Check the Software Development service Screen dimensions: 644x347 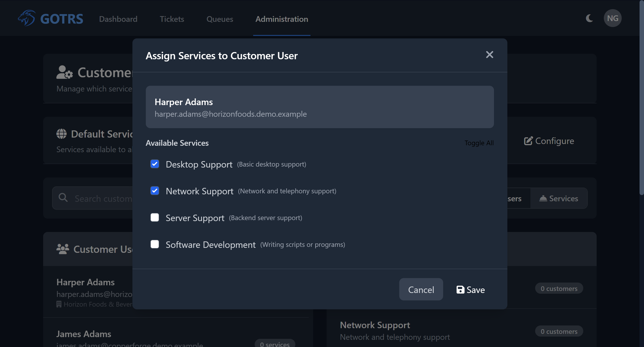(155, 244)
